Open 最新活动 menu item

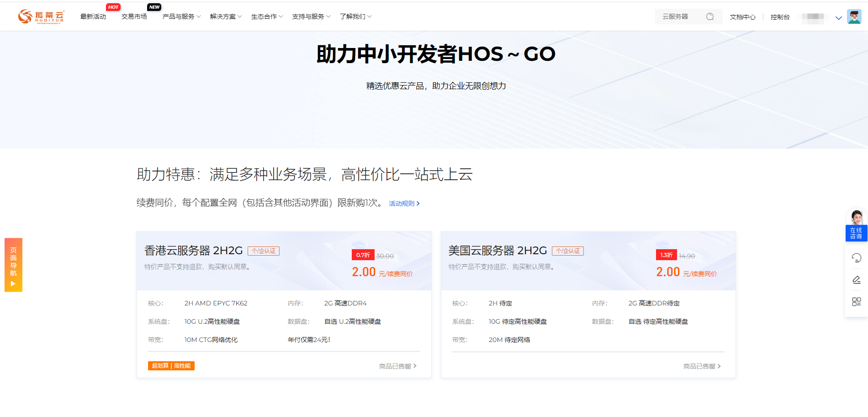pos(93,16)
